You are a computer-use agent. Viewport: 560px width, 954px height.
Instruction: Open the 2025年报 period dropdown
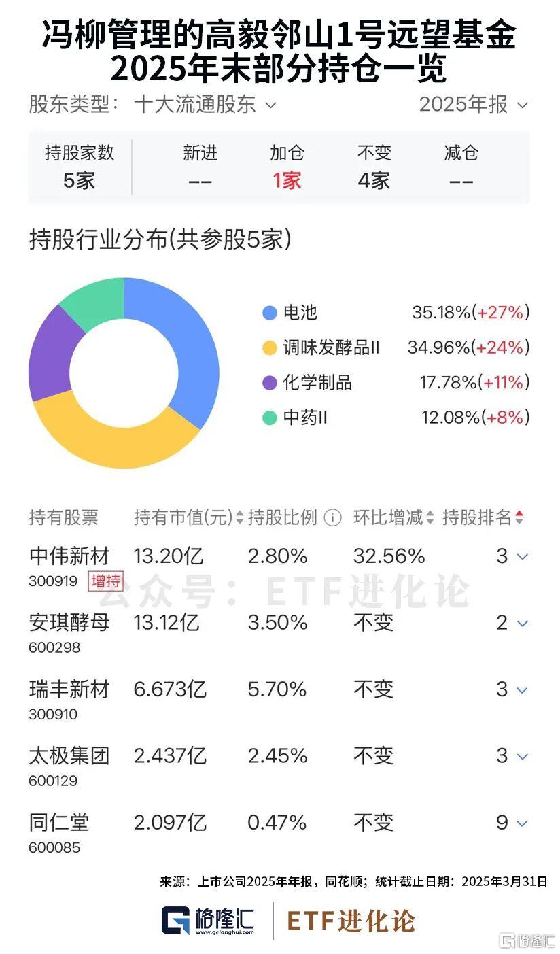tap(473, 105)
